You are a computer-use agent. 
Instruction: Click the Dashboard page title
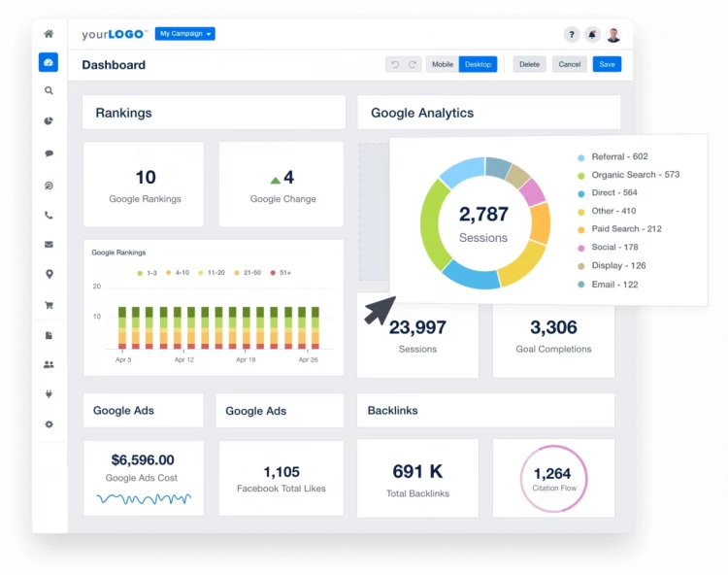114,65
